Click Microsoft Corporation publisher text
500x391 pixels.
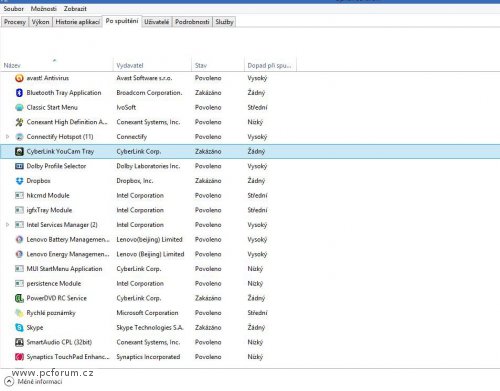point(147,313)
